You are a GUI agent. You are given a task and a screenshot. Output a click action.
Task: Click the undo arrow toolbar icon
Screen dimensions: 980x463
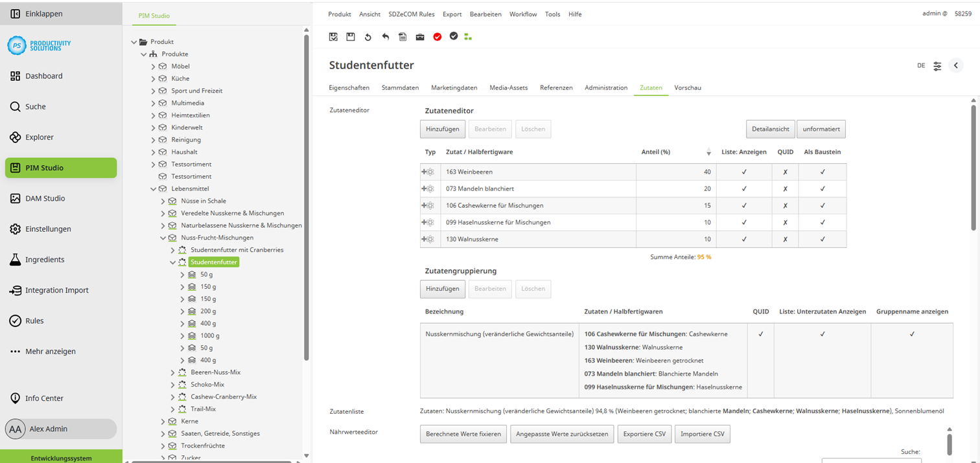pyautogui.click(x=385, y=37)
